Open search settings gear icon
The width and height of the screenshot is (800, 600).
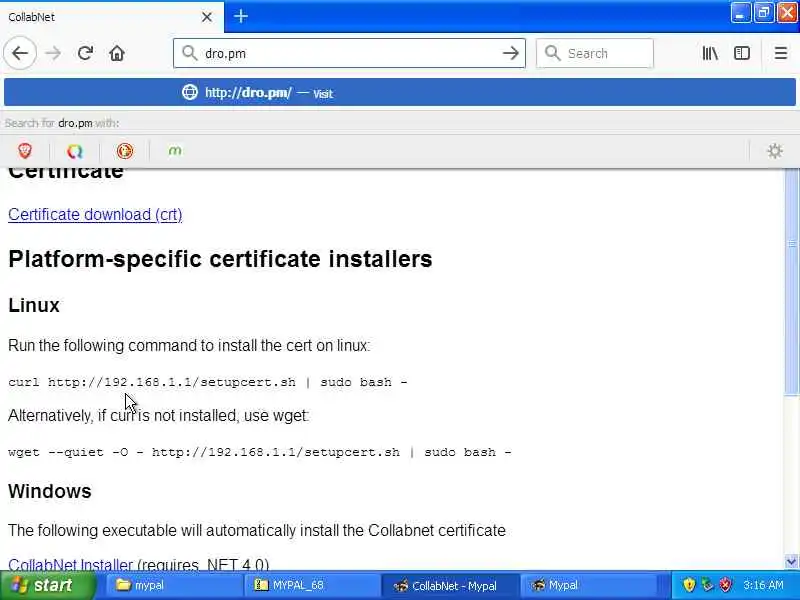pyautogui.click(x=774, y=151)
